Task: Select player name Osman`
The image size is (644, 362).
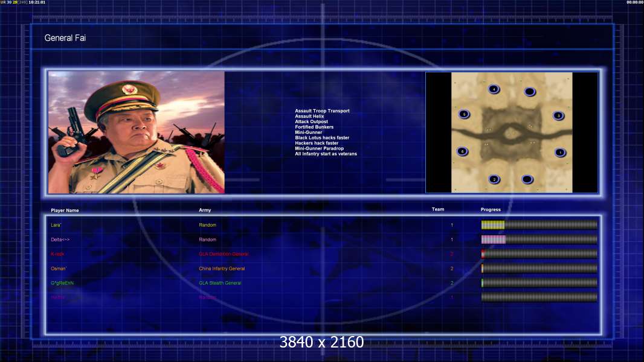Action: (x=59, y=268)
